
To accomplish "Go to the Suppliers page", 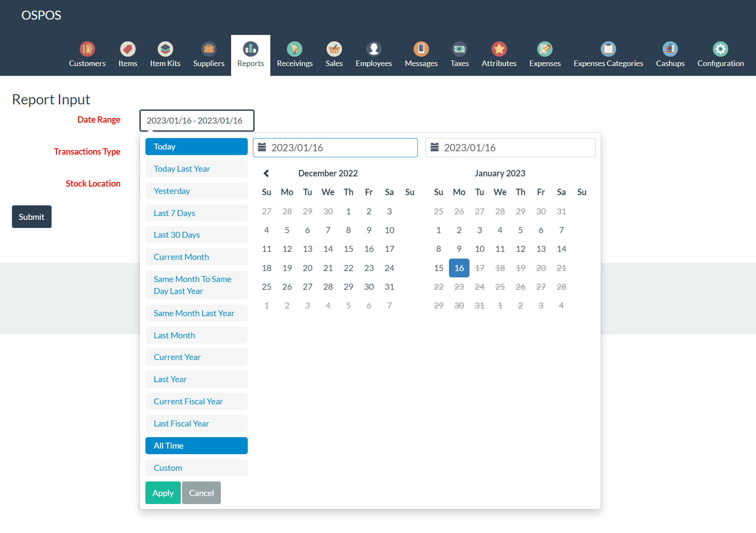I will [x=209, y=55].
